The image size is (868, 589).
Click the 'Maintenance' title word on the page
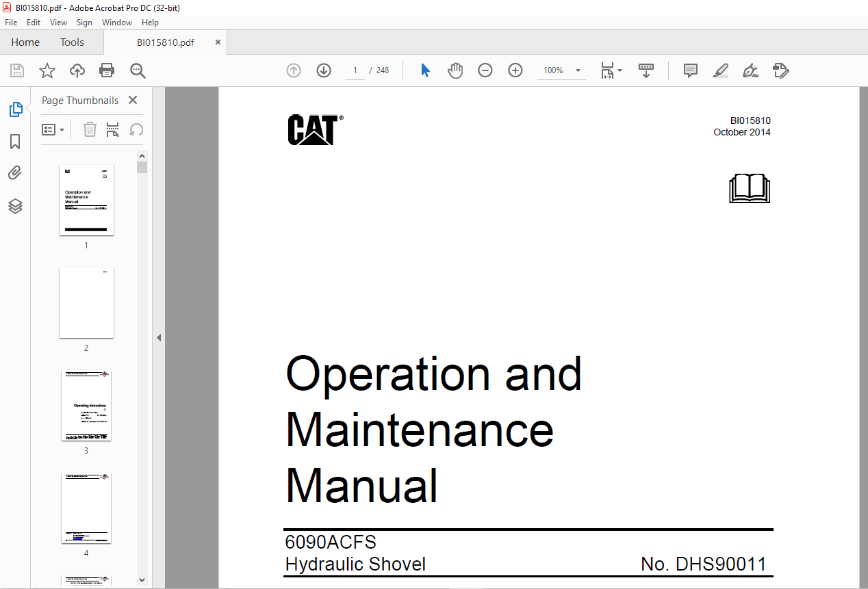[x=420, y=430]
